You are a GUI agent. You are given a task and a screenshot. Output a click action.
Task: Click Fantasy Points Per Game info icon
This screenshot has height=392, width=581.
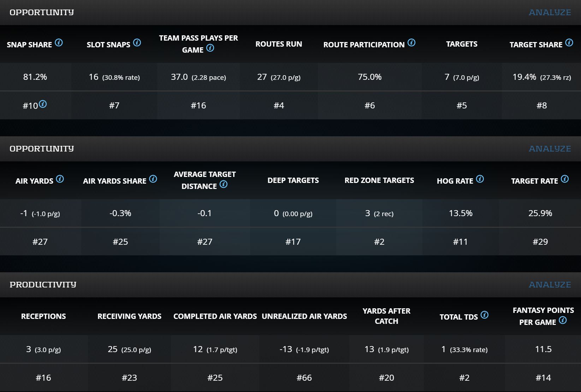click(563, 320)
